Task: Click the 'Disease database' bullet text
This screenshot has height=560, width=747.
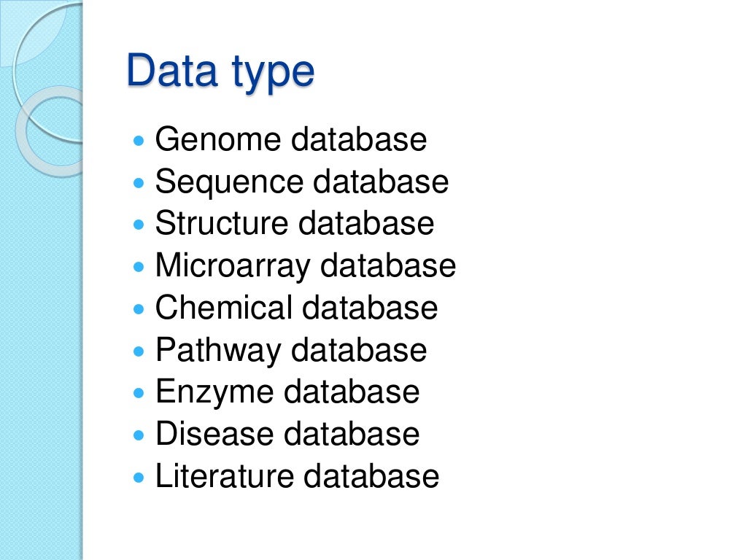Action: point(287,434)
